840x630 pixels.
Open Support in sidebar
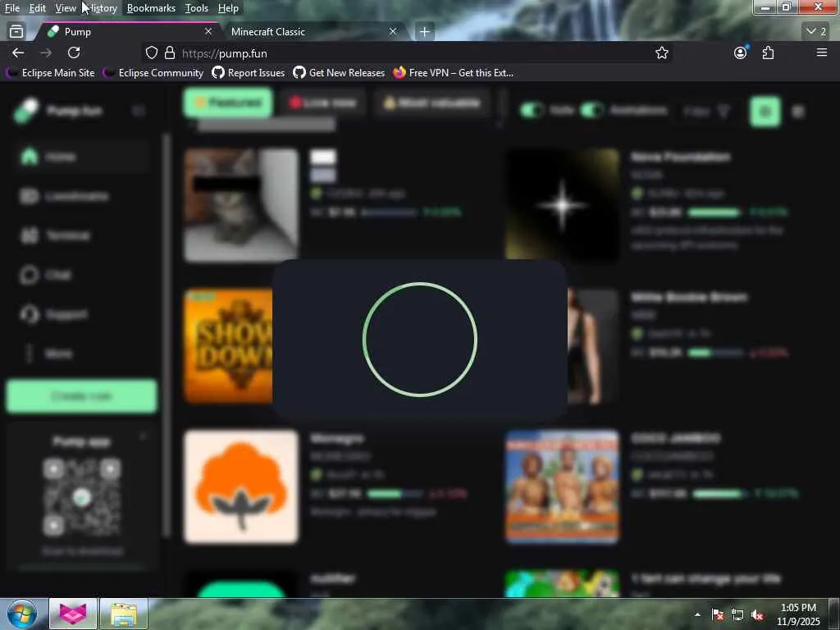[80, 314]
